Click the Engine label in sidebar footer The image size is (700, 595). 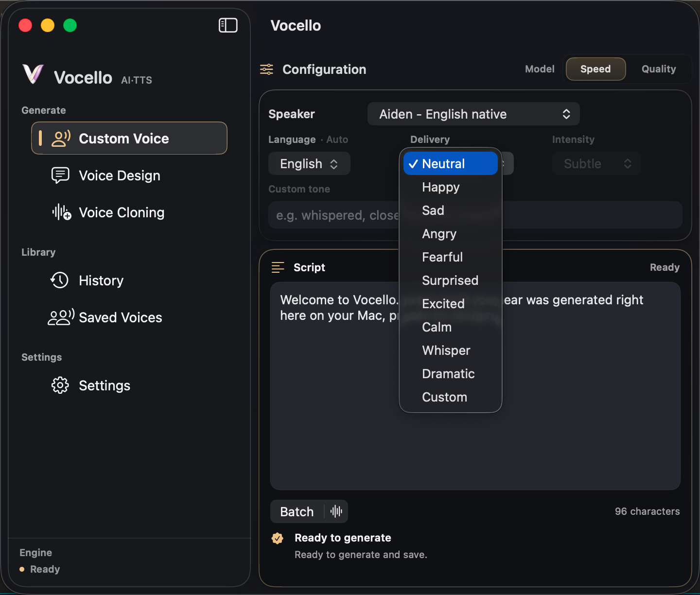tap(35, 553)
